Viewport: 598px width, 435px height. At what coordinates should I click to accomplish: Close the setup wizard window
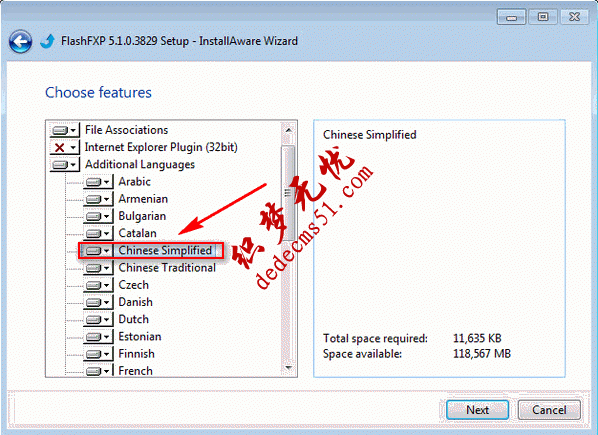[575, 17]
